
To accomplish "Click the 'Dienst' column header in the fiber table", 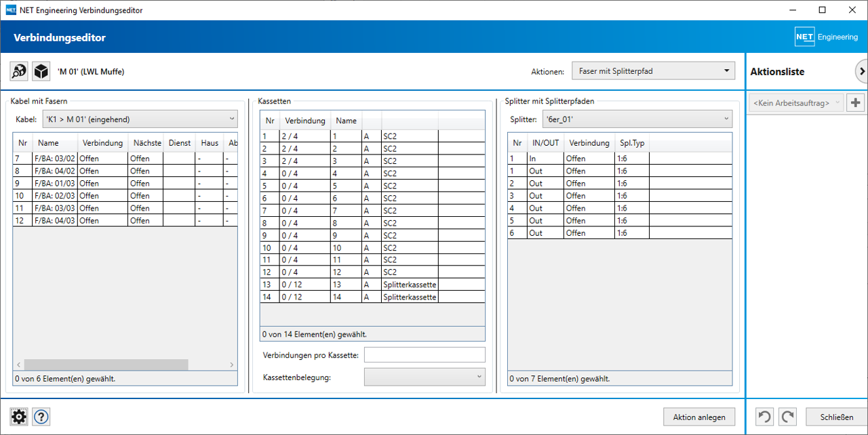I will click(180, 143).
